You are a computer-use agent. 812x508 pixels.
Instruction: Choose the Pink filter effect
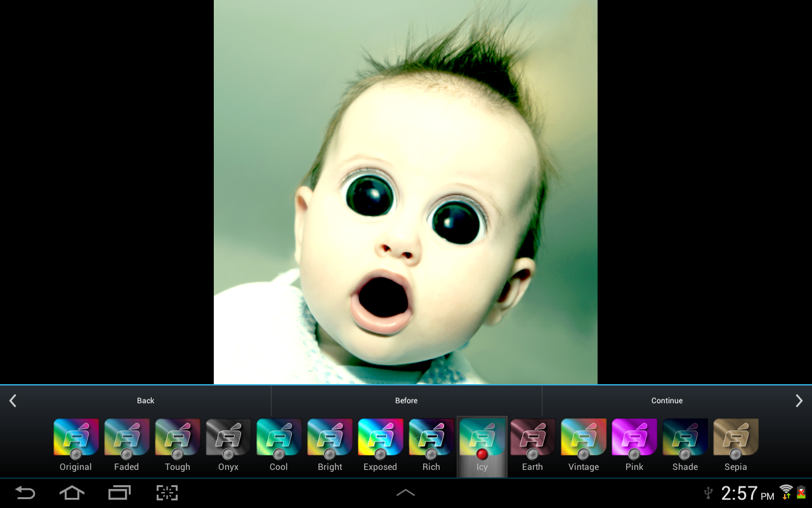tap(634, 438)
